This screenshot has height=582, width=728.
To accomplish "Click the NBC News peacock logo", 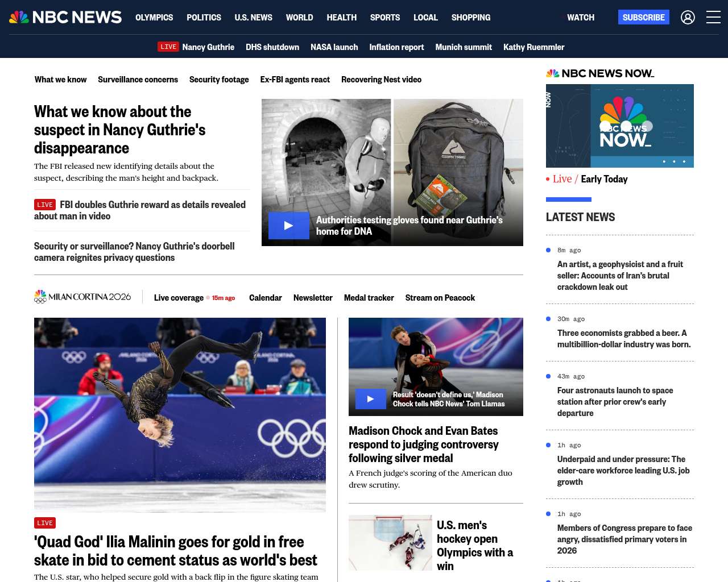I will (65, 17).
